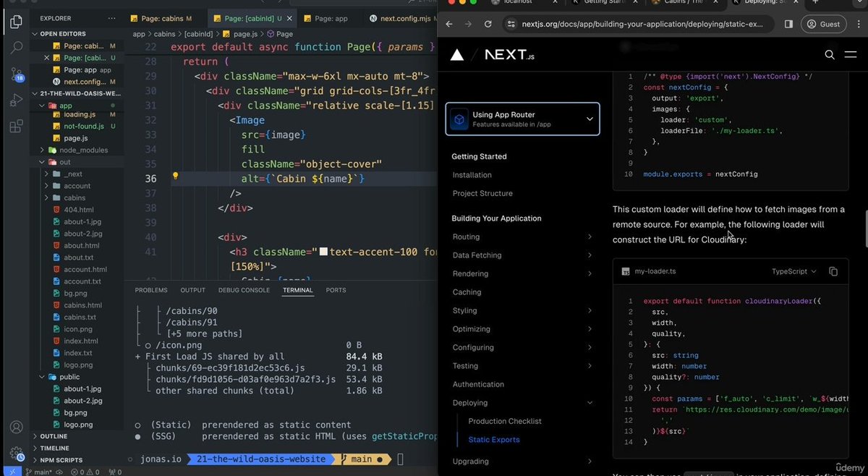Expand the account folder under out
This screenshot has height=476, width=868.
[x=77, y=186]
